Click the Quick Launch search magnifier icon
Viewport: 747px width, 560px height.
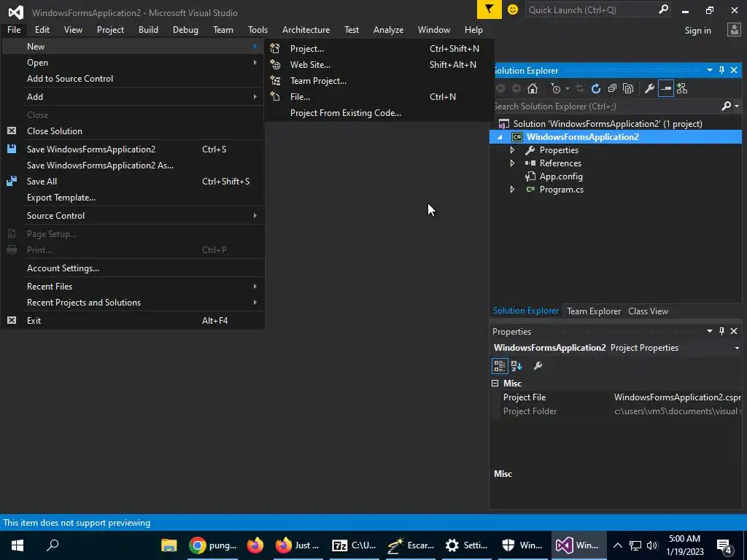click(x=663, y=9)
